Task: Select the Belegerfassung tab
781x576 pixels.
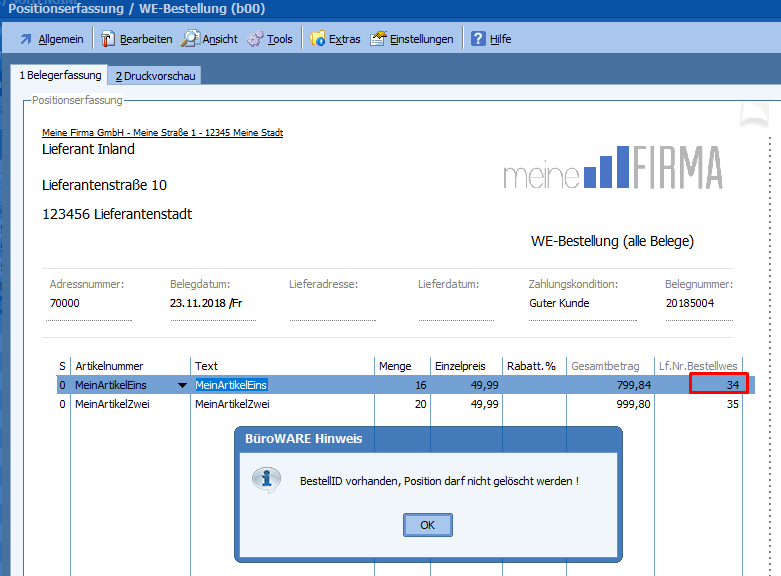Action: click(x=60, y=76)
